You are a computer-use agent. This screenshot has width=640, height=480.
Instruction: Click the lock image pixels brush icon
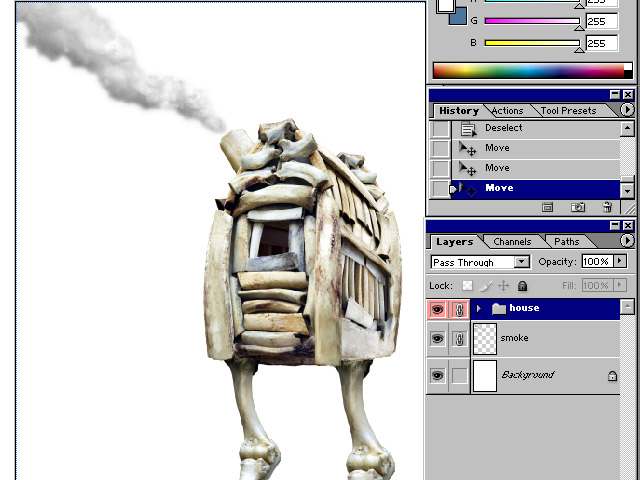click(485, 286)
